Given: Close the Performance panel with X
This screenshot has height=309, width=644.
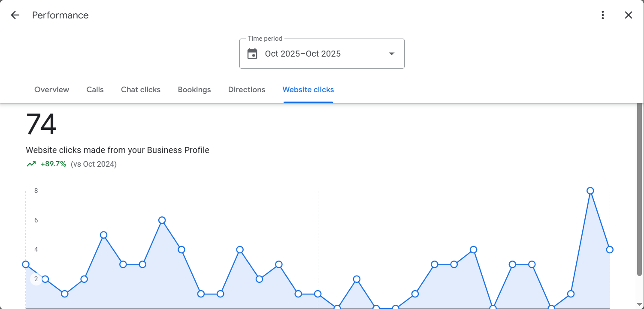Looking at the screenshot, I should click(x=628, y=15).
